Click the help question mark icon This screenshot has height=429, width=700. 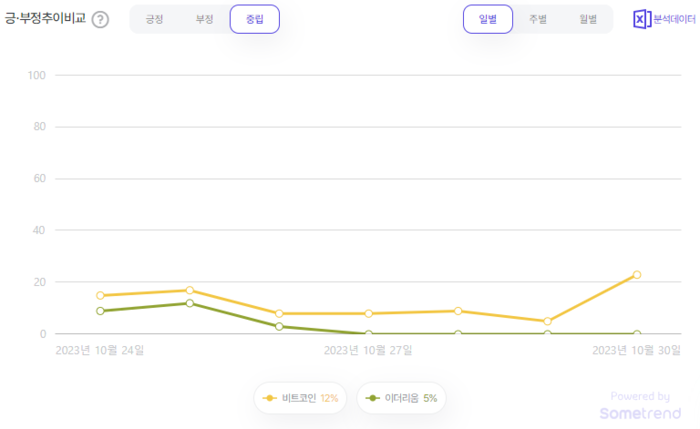(100, 20)
